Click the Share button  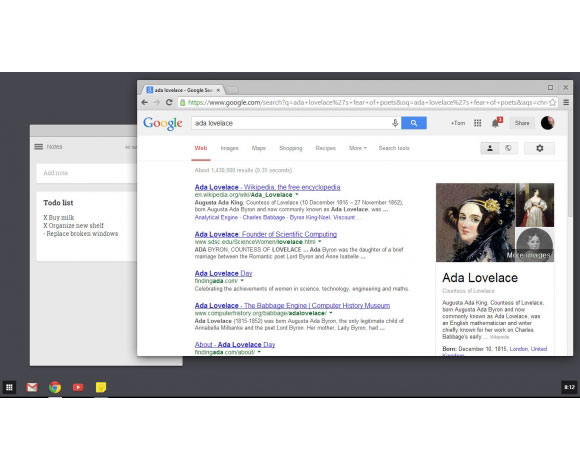pyautogui.click(x=522, y=123)
